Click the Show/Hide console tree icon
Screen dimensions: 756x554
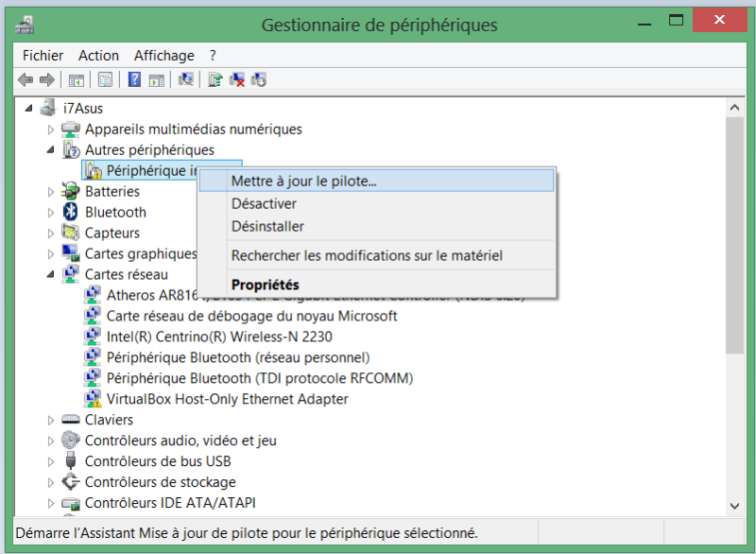pos(74,79)
